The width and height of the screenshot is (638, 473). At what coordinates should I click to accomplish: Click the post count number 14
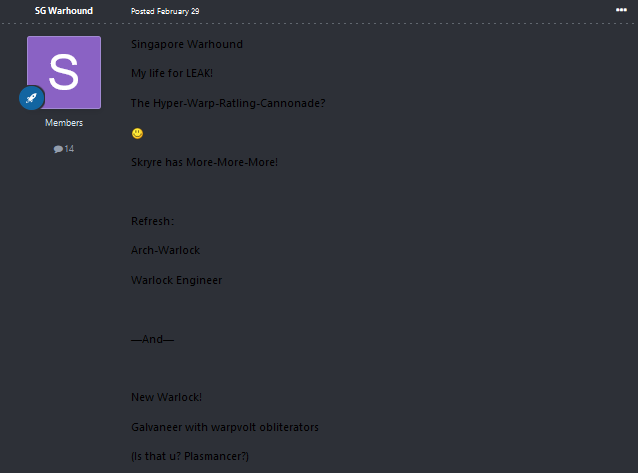[69, 149]
